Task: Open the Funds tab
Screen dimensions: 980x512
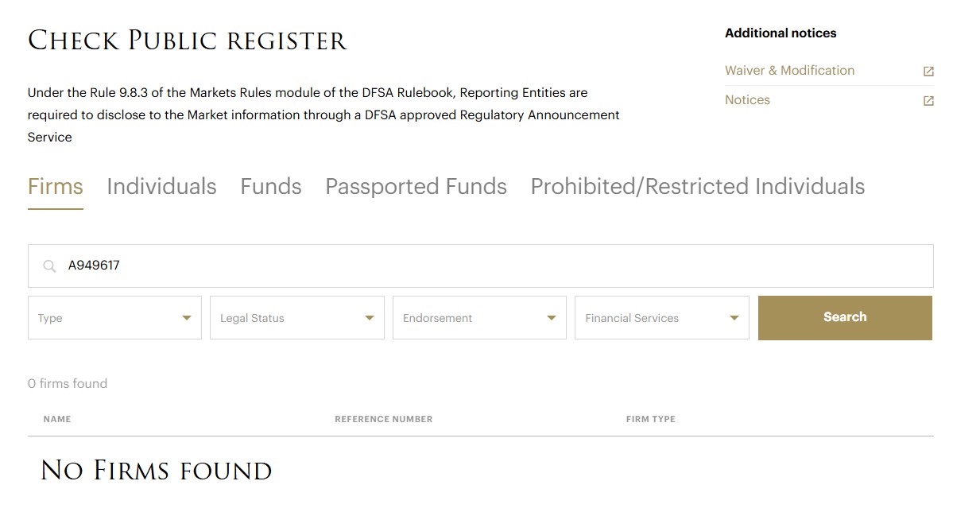Action: point(271,187)
